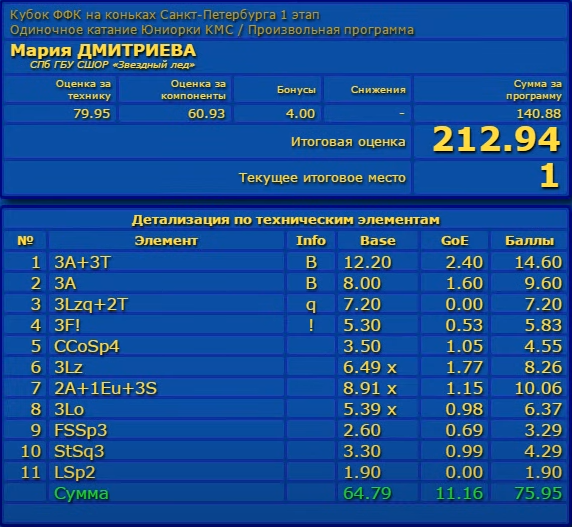Select the skater name Мария ДМИТРИЕВА

tap(103, 51)
